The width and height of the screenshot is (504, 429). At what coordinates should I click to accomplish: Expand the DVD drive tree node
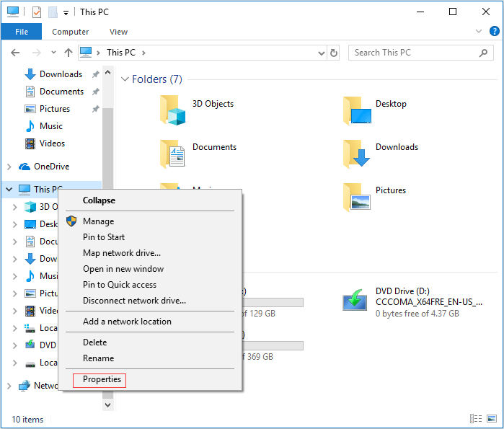15,345
